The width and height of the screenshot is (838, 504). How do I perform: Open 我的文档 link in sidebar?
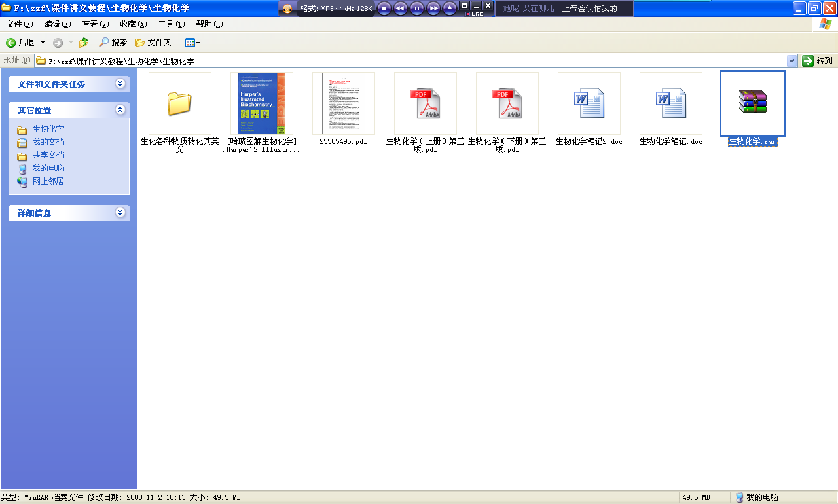point(48,142)
